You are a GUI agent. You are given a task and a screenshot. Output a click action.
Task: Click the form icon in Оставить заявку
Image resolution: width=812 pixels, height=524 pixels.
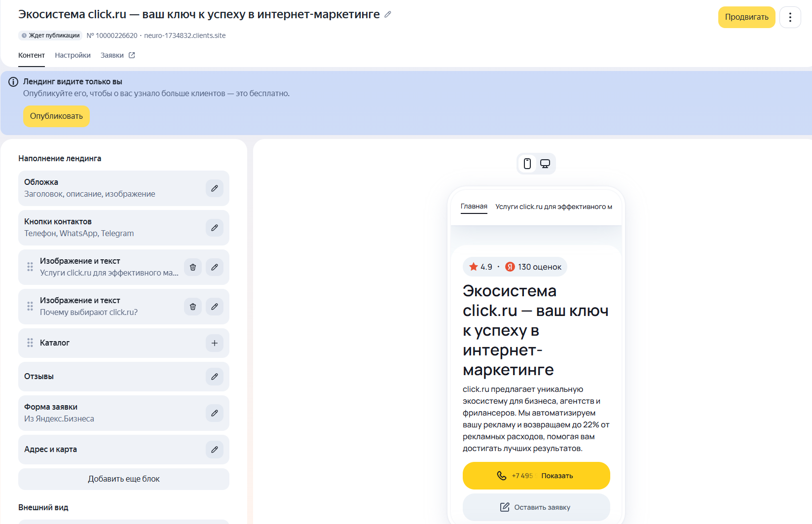click(505, 507)
